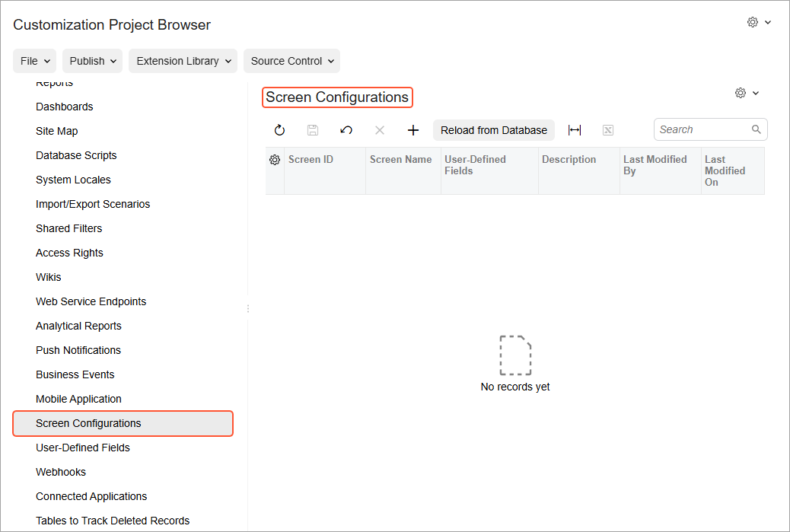
Task: Click the search magnifier icon
Action: (x=757, y=129)
